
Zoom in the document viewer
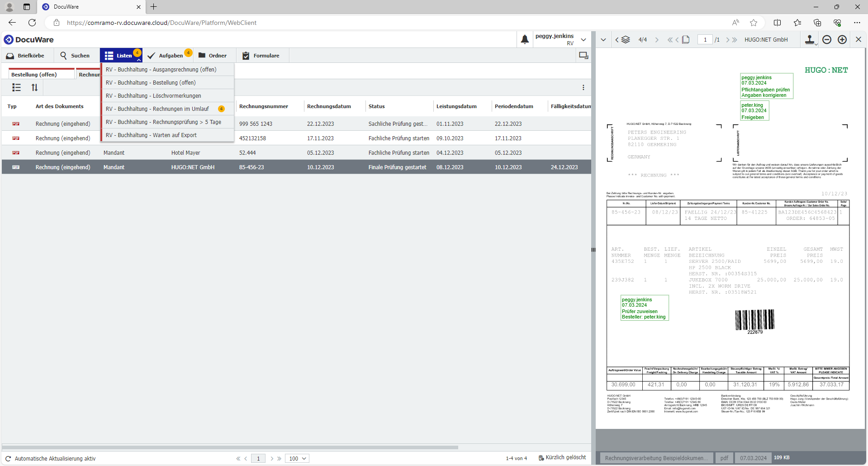[842, 40]
